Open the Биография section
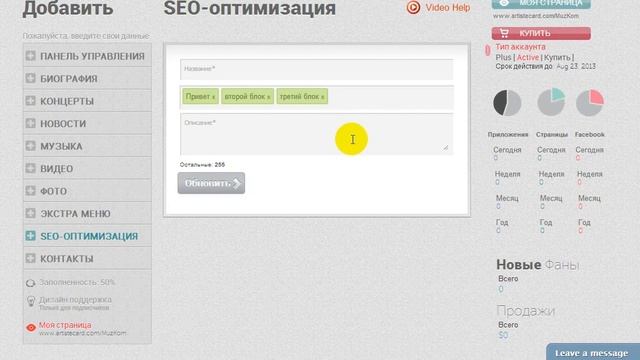 (x=69, y=79)
